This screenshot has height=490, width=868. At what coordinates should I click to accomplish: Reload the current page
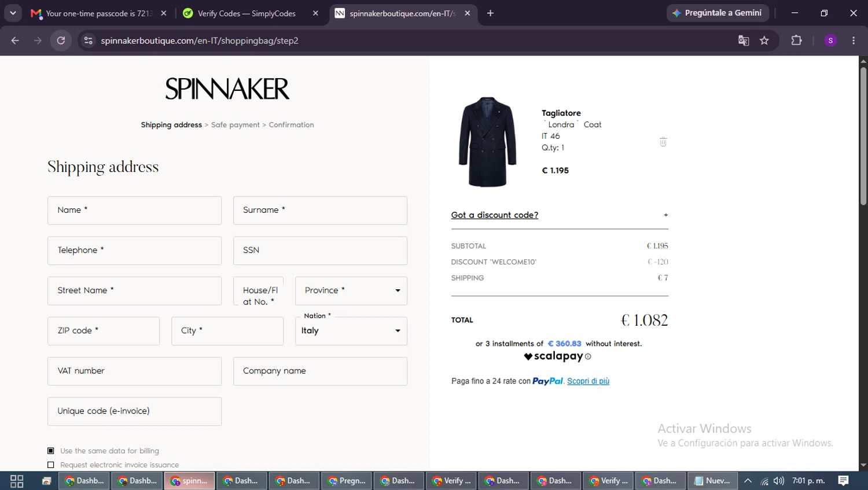61,40
